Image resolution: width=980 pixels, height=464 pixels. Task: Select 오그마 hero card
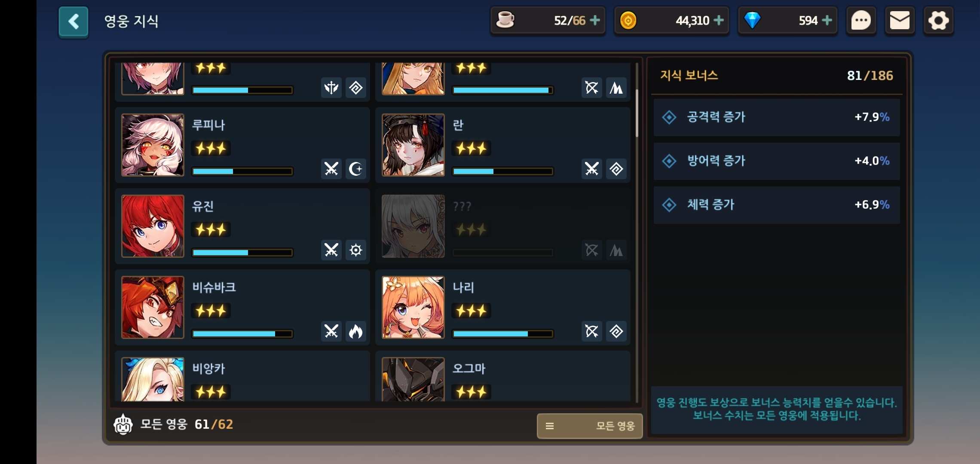click(x=502, y=376)
